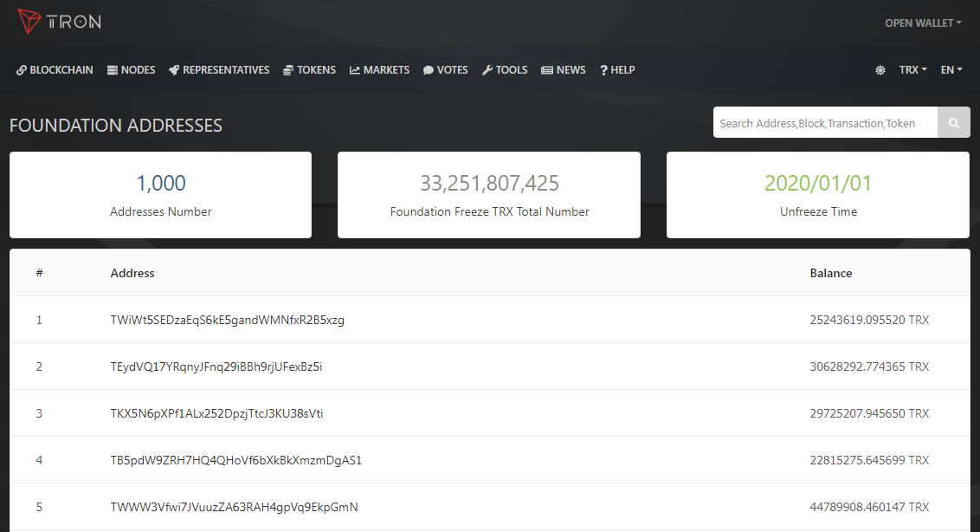Click the Votes speech bubble icon
Screen dimensions: 980x532
[429, 70]
